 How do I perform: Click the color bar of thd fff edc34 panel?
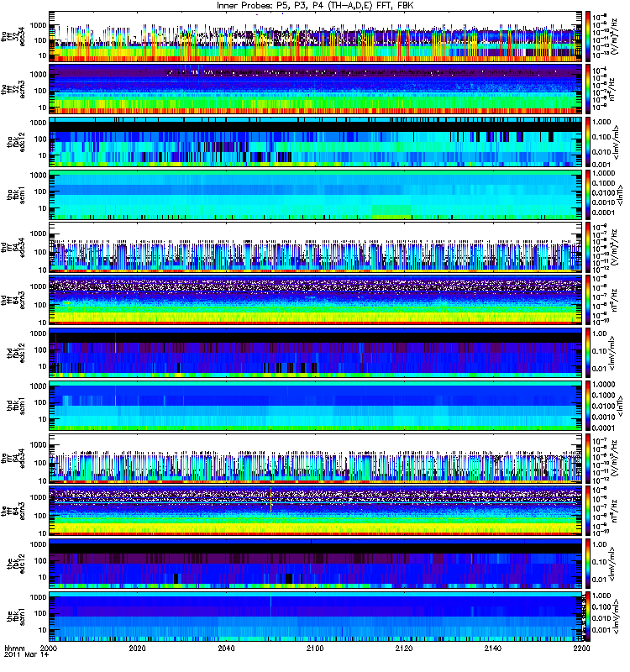point(588,247)
